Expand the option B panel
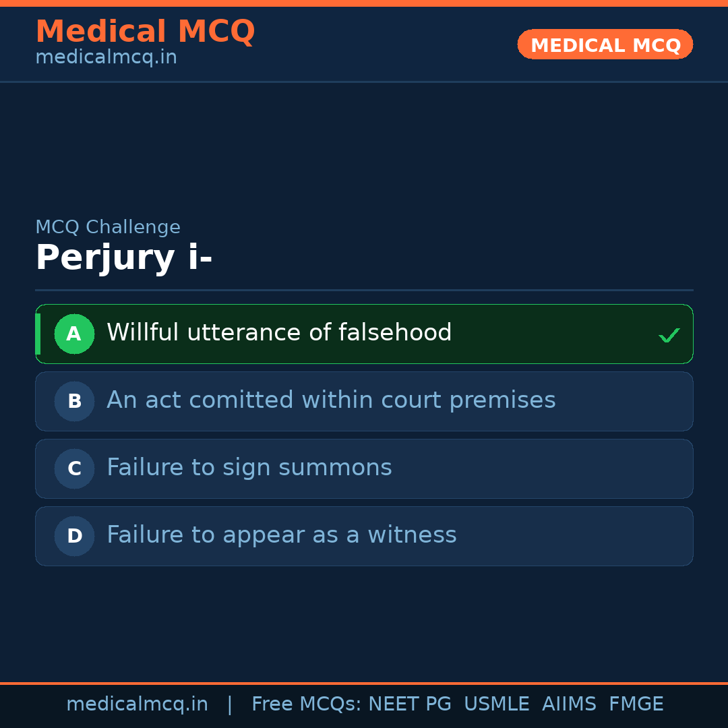The width and height of the screenshot is (728, 728). point(364,401)
